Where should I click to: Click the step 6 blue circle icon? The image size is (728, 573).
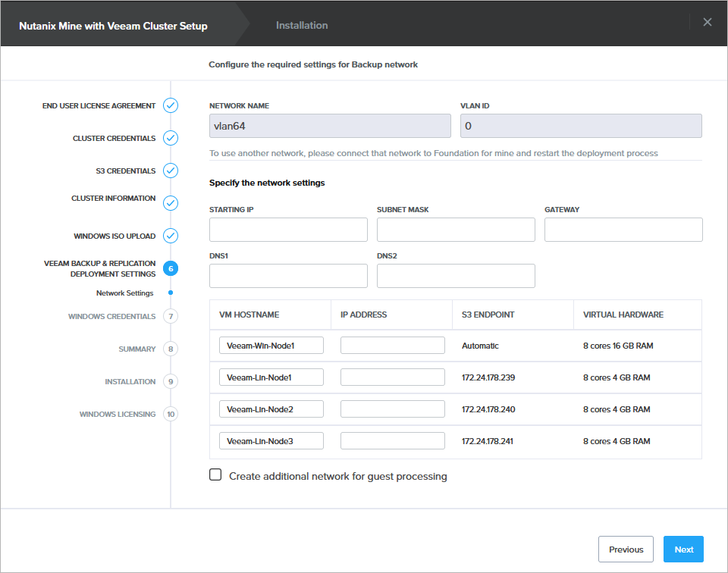pyautogui.click(x=171, y=268)
